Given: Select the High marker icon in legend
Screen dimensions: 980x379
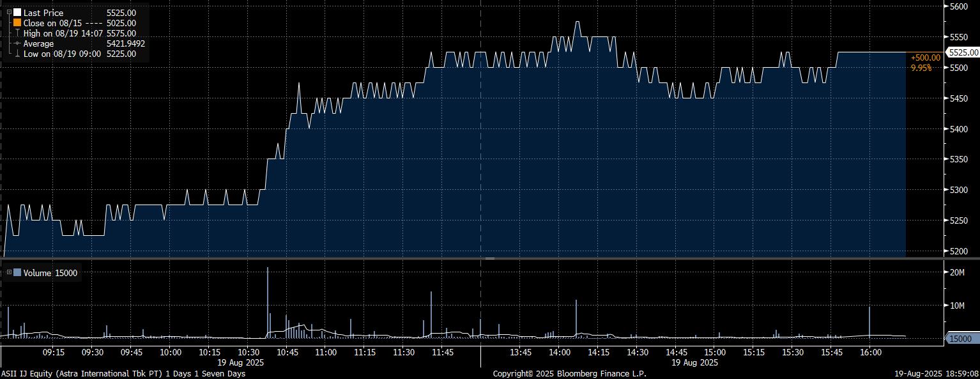Looking at the screenshot, I should [17, 33].
